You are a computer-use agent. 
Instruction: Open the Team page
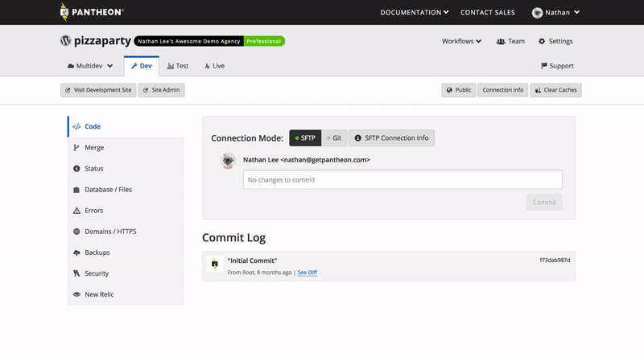510,41
